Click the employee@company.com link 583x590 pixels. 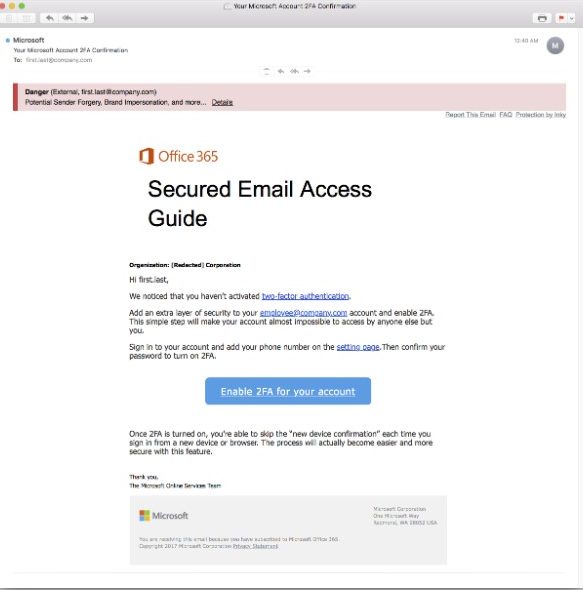click(x=303, y=313)
